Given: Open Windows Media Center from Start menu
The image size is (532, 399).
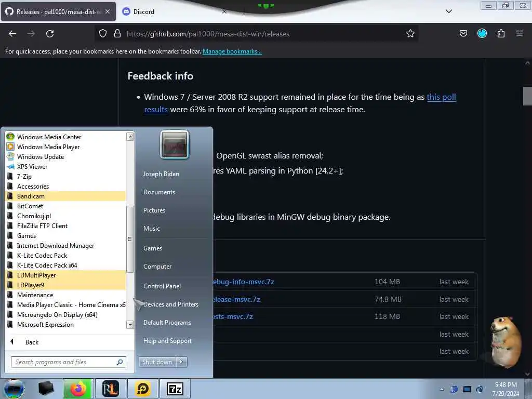Looking at the screenshot, I should (x=65, y=137).
